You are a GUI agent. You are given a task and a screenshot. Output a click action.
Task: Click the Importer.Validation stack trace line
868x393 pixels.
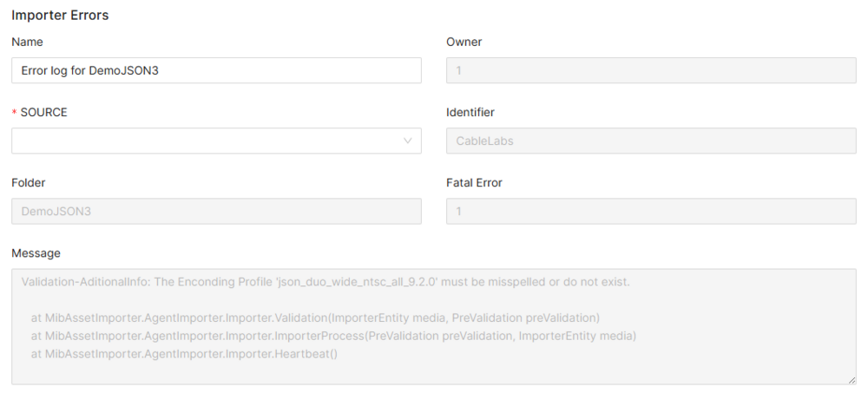pyautogui.click(x=315, y=317)
